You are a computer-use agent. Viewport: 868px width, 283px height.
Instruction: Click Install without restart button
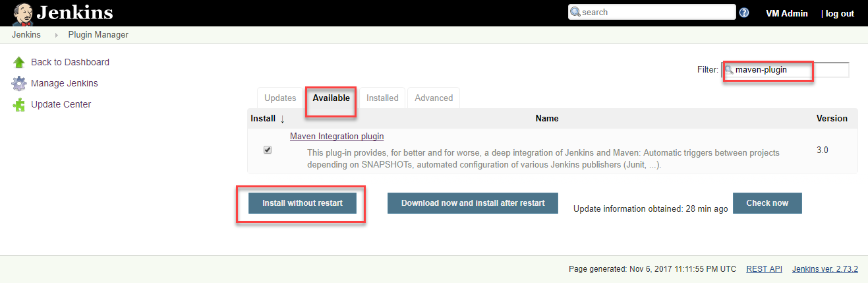[x=303, y=203]
